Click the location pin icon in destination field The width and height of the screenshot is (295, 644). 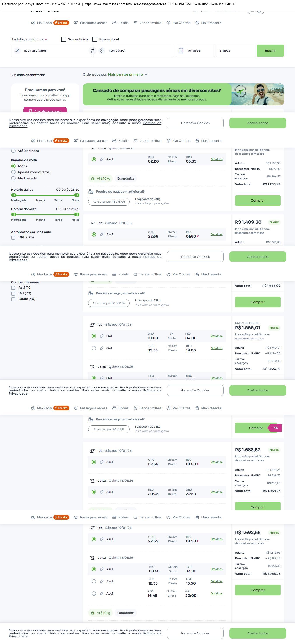[102, 51]
